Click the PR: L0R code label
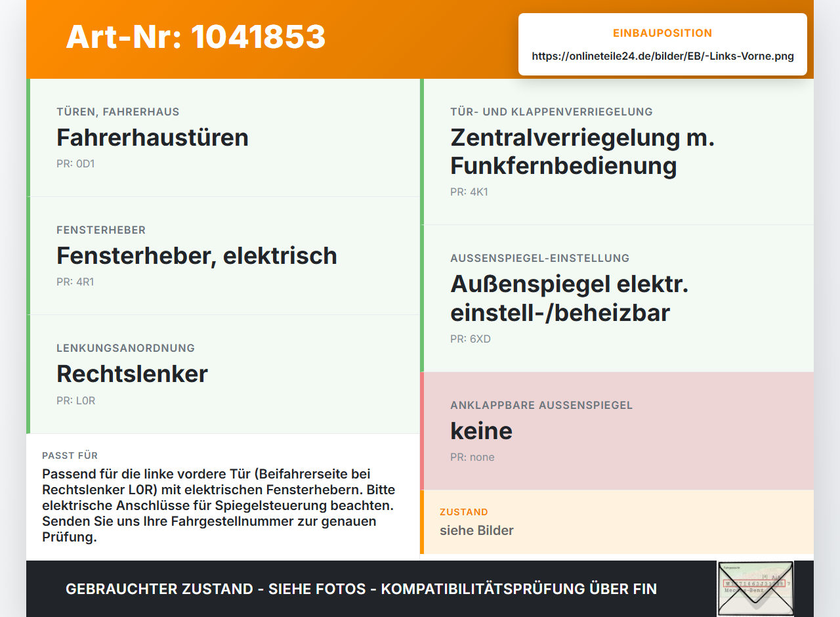840x617 pixels. [x=76, y=400]
